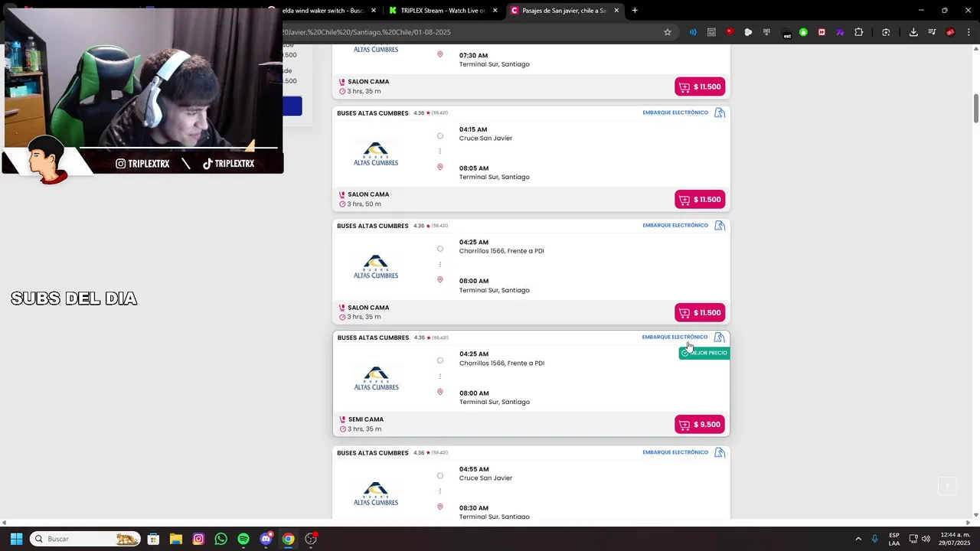Open the Chrome profile avatar
This screenshot has height=551, width=980.
click(x=950, y=32)
